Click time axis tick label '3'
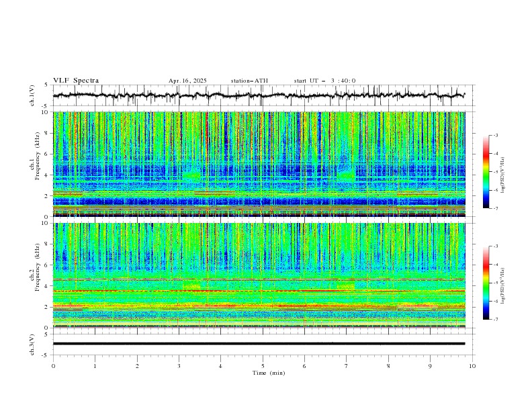532x411 pixels. [x=179, y=366]
